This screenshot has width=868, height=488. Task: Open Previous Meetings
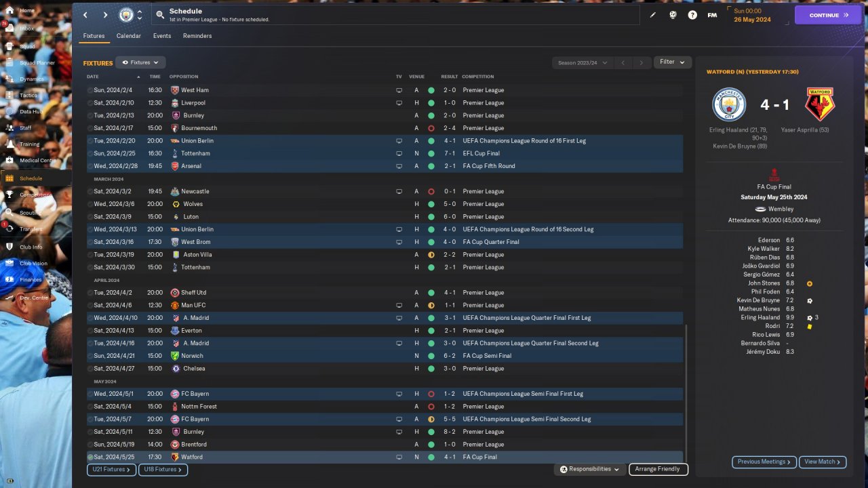pos(764,462)
